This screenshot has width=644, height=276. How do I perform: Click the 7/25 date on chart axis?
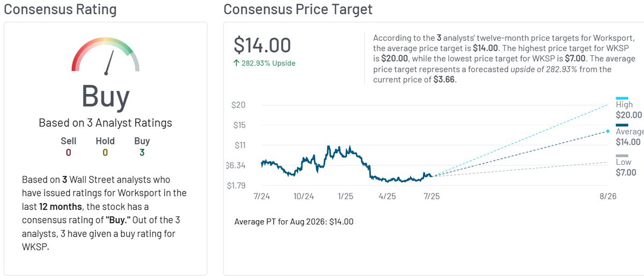431,197
